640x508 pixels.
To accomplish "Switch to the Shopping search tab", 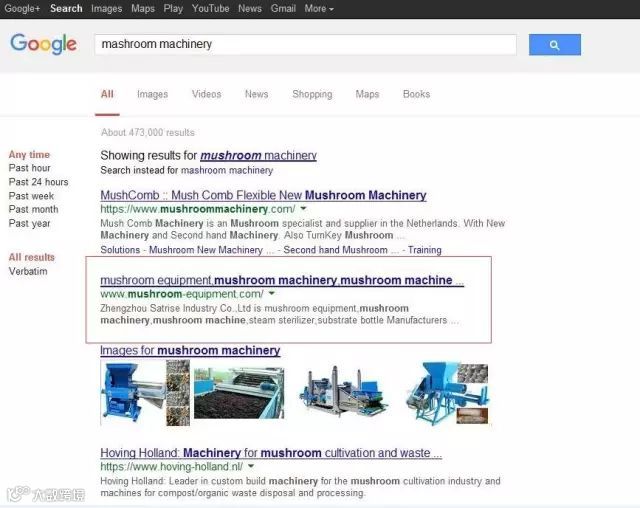I will point(312,94).
